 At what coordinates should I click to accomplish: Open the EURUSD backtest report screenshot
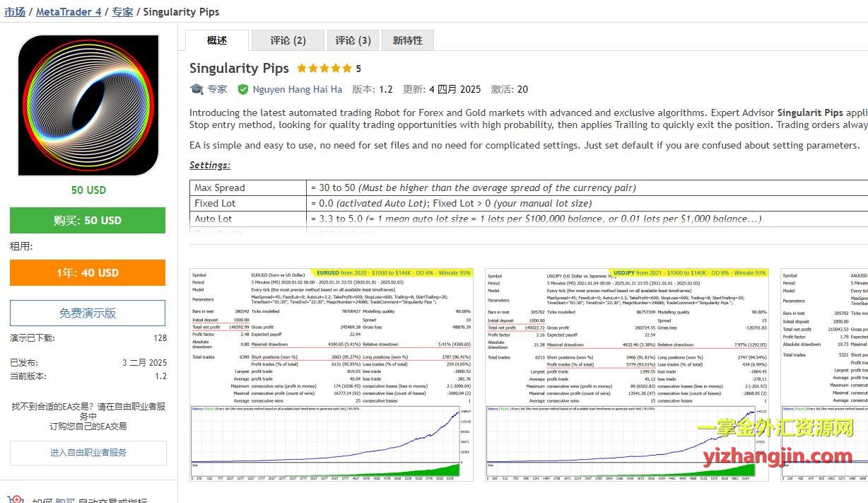[332, 374]
